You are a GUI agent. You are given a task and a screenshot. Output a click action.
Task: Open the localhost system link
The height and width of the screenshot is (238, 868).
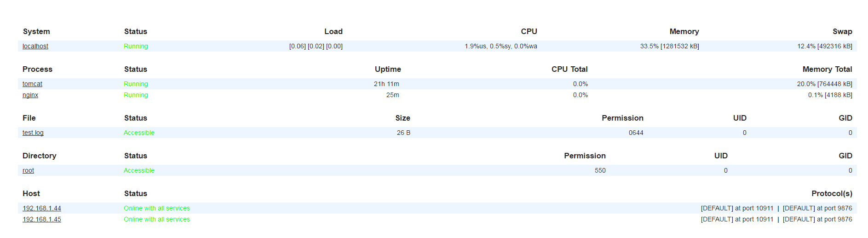click(35, 46)
